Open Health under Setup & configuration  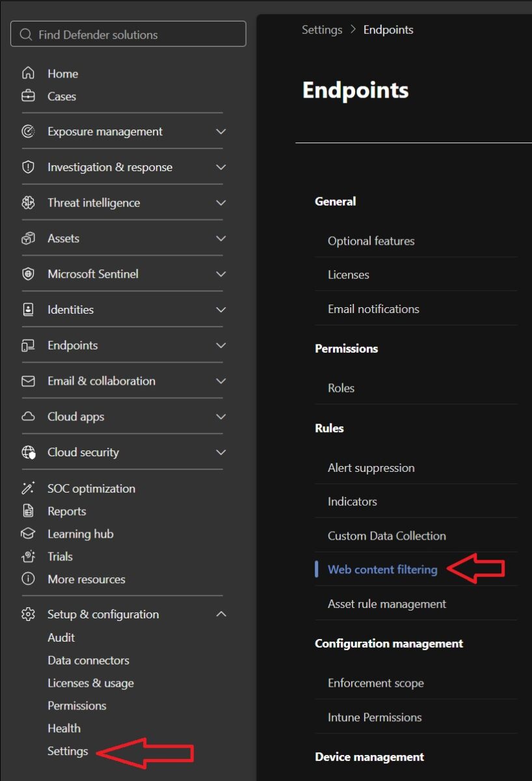pos(64,728)
